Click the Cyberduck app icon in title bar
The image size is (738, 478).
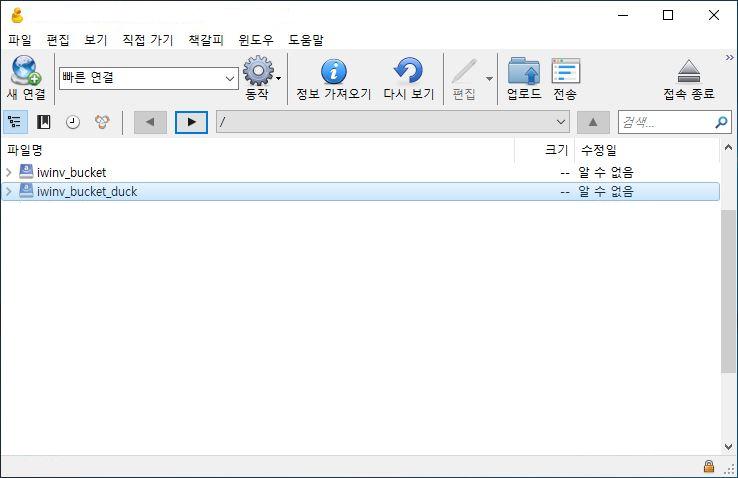coord(17,16)
